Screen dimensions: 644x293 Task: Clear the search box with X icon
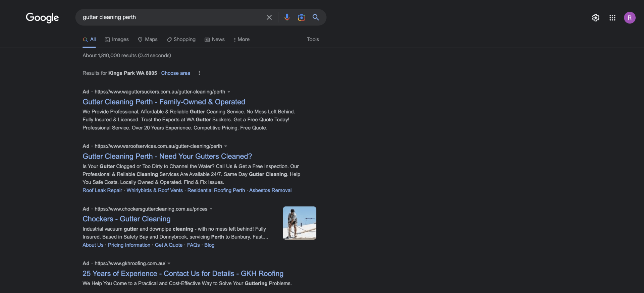269,17
